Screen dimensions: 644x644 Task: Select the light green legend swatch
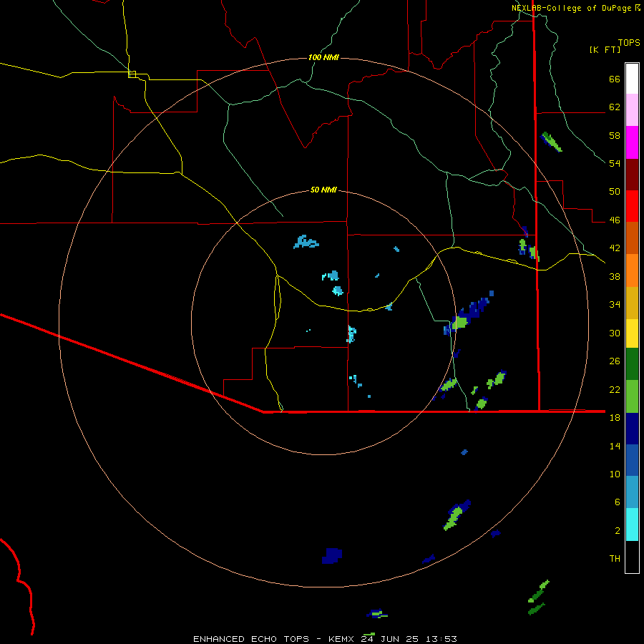pos(632,396)
